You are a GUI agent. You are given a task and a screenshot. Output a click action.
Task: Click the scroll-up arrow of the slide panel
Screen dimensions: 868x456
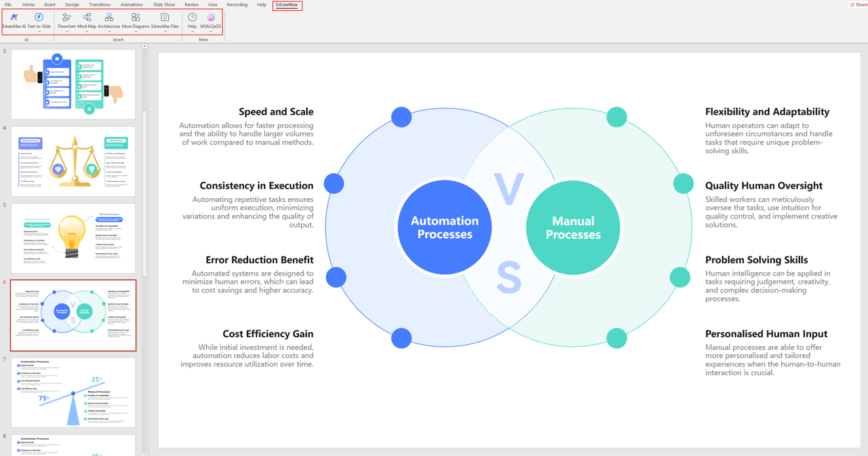[144, 46]
